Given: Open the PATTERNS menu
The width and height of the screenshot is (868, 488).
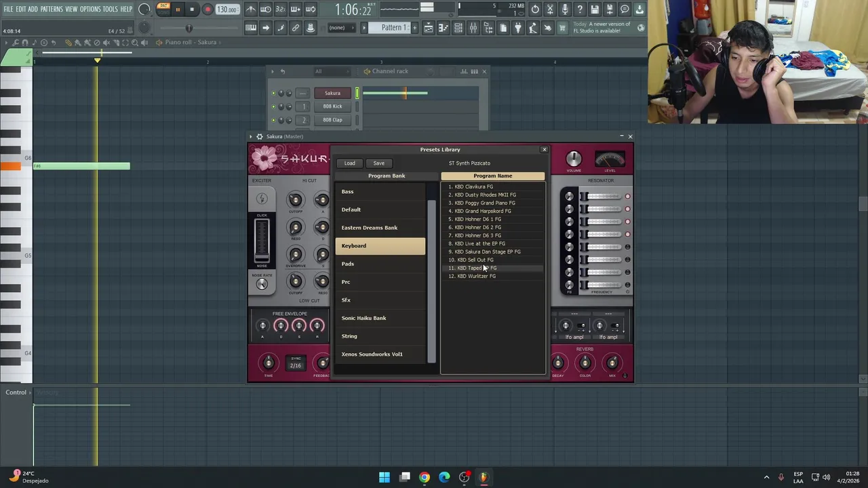Looking at the screenshot, I should pyautogui.click(x=52, y=9).
